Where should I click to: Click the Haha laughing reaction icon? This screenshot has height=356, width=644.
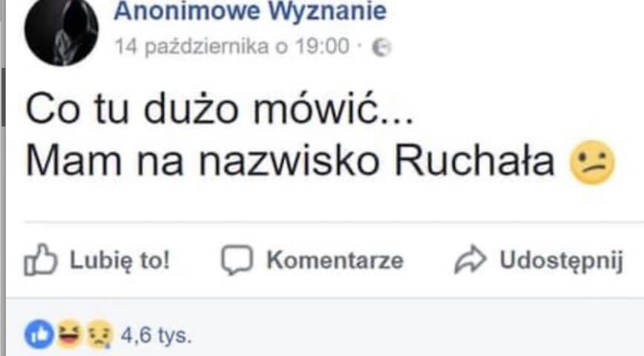[x=69, y=334]
